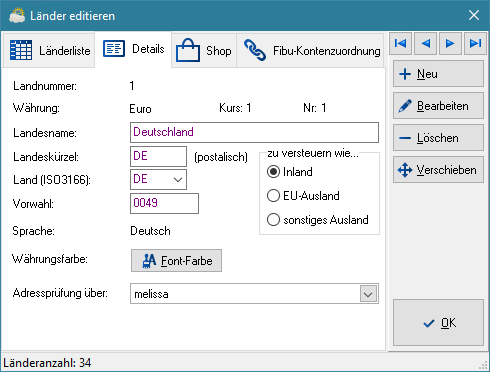Jump to the first country record
Screen dimensions: 490x372
tap(400, 43)
